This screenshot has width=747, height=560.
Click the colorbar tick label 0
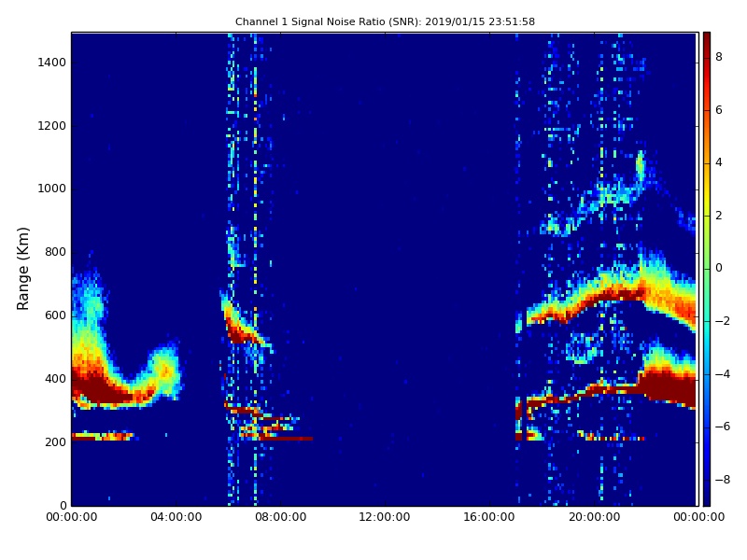click(x=719, y=268)
